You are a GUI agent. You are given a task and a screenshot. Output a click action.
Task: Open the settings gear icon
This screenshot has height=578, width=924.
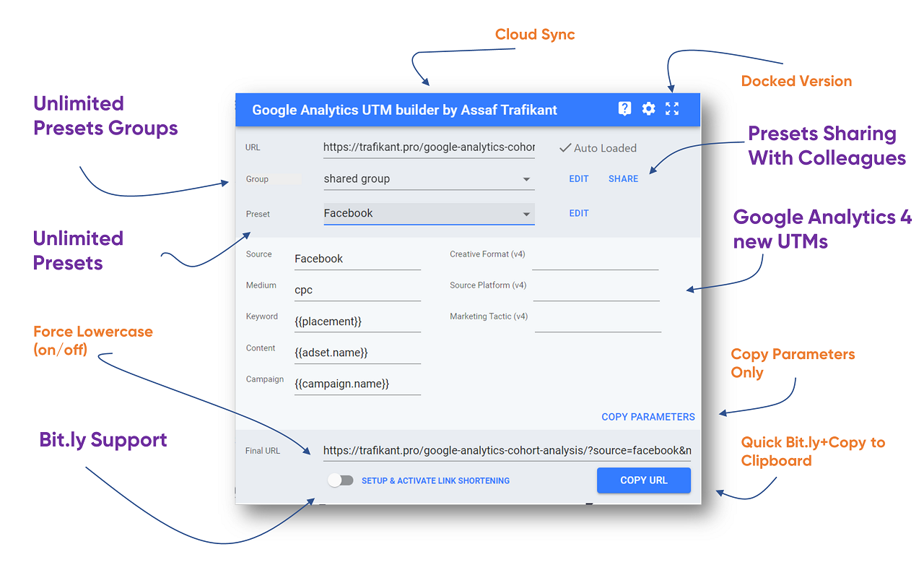[x=648, y=109]
